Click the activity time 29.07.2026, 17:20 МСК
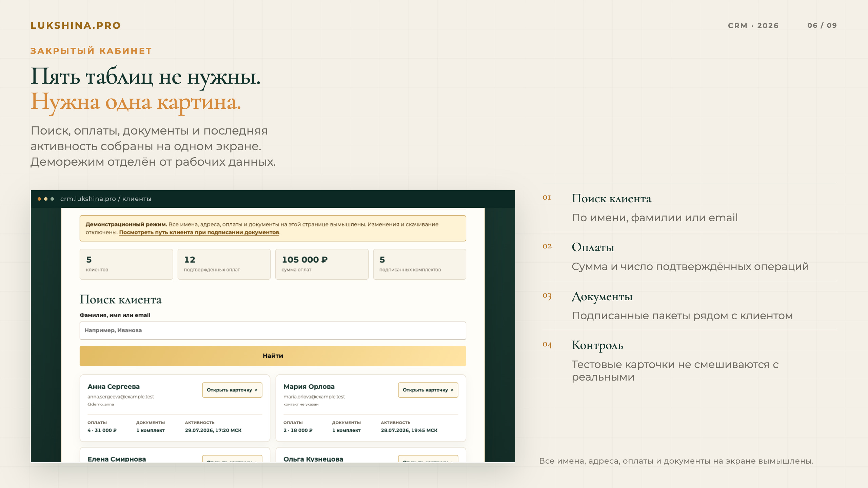This screenshot has width=868, height=488. click(x=213, y=430)
